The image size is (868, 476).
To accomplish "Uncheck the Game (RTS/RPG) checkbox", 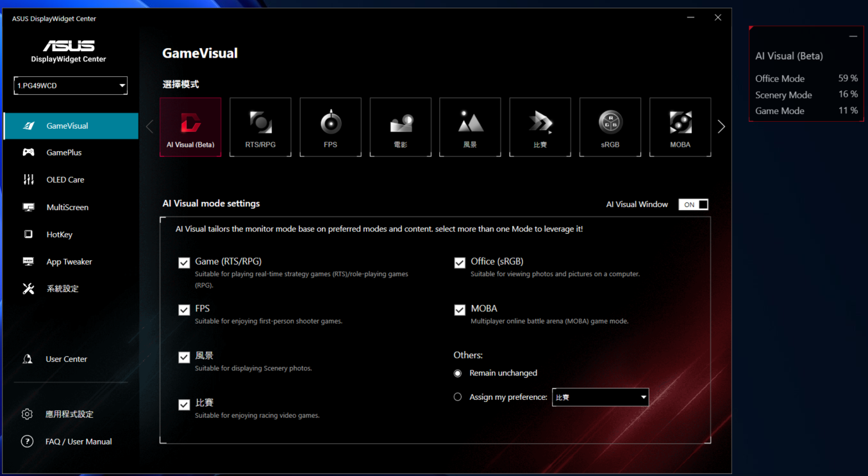I will [184, 263].
